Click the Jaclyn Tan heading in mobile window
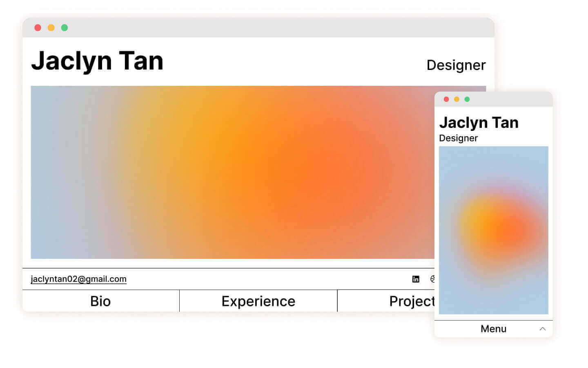 pos(479,123)
